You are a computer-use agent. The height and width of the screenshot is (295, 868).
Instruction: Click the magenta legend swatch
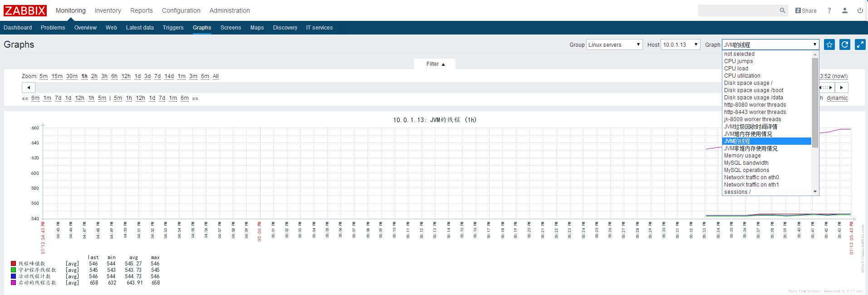pyautogui.click(x=13, y=283)
